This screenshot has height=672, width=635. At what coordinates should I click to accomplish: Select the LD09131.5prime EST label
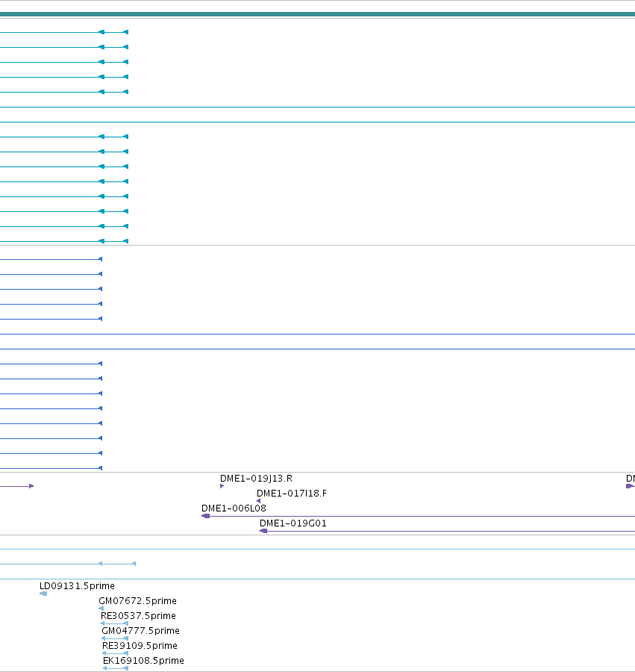(x=77, y=586)
